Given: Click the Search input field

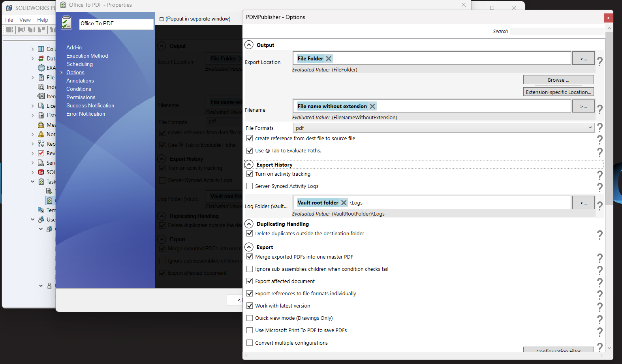Looking at the screenshot, I should coord(556,31).
